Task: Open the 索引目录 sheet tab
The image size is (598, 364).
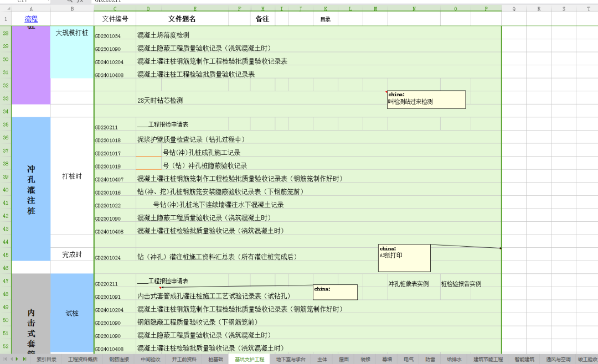Action: pos(46,360)
